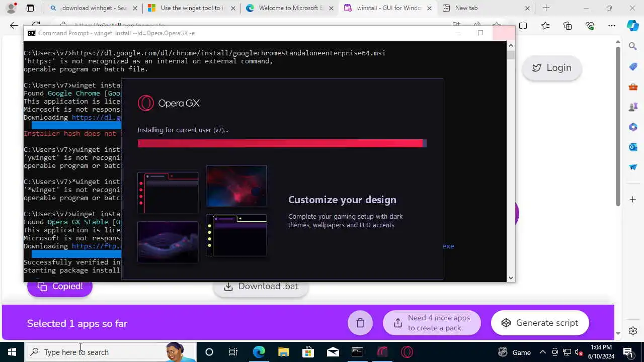This screenshot has height=362, width=644.
Task: Close the 'winstall - GUI' tab
Action: click(429, 8)
